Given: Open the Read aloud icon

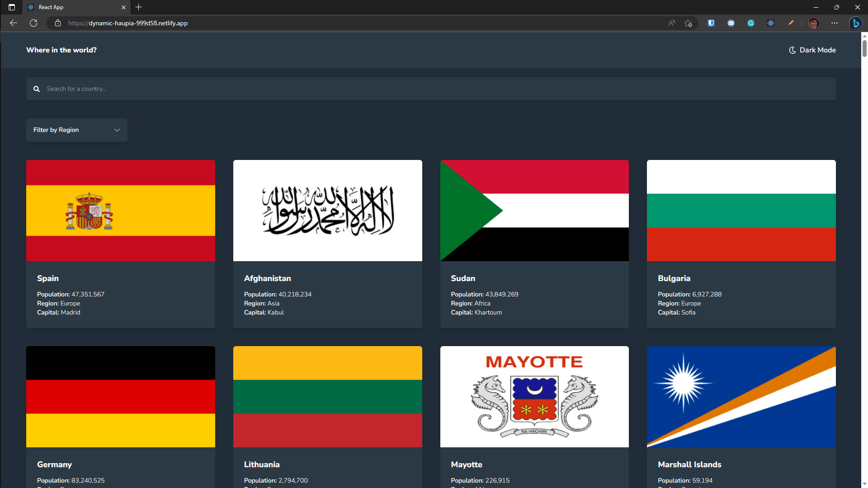Looking at the screenshot, I should pyautogui.click(x=672, y=23).
